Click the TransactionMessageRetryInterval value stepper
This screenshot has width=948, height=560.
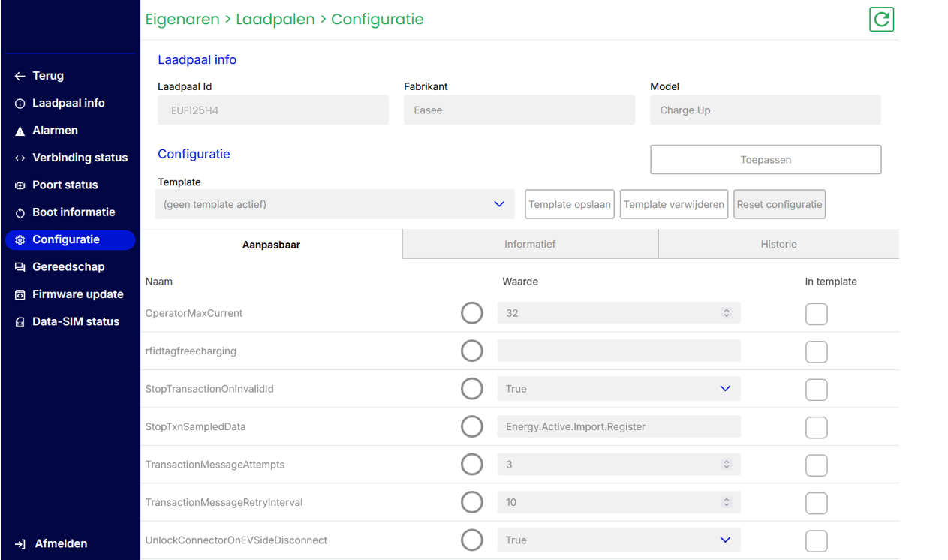(726, 502)
